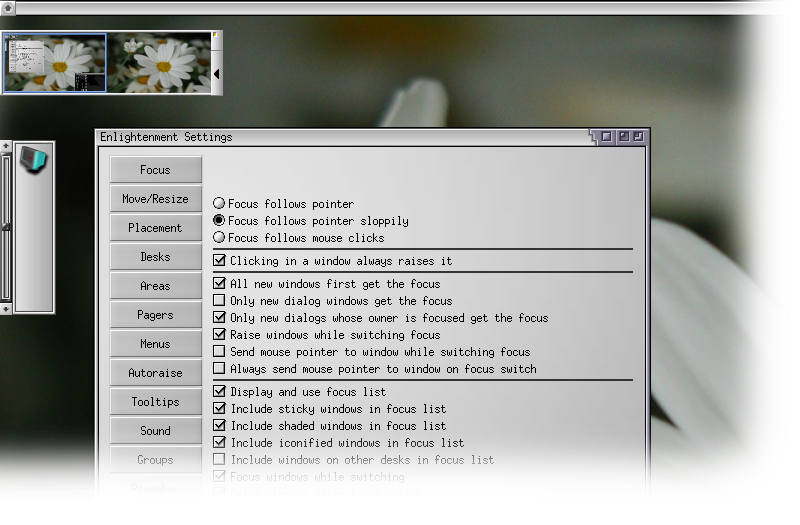Viewport: 800px width, 525px height.
Task: Open the Areas settings tab
Action: tap(156, 286)
